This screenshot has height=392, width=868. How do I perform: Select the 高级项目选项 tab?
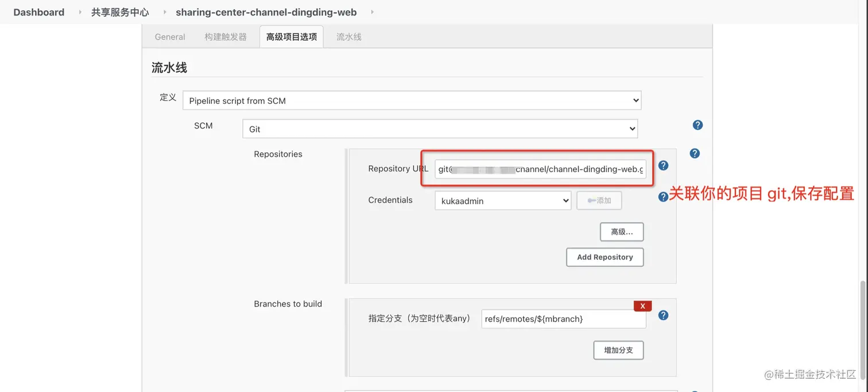click(x=292, y=37)
